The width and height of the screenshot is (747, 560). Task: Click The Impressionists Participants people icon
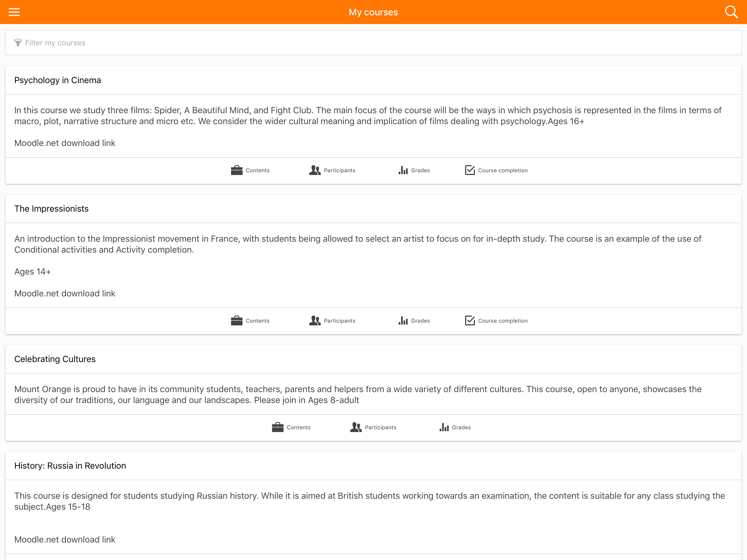pyautogui.click(x=315, y=320)
